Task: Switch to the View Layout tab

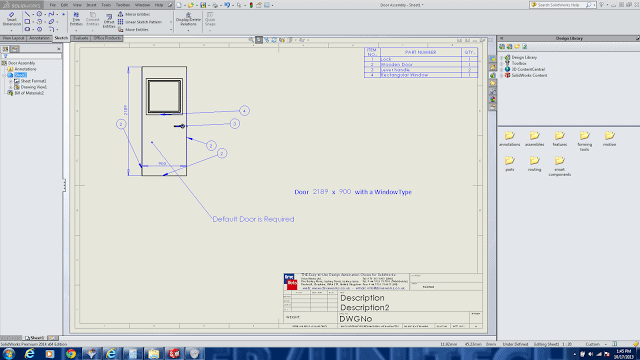Action: click(x=13, y=38)
